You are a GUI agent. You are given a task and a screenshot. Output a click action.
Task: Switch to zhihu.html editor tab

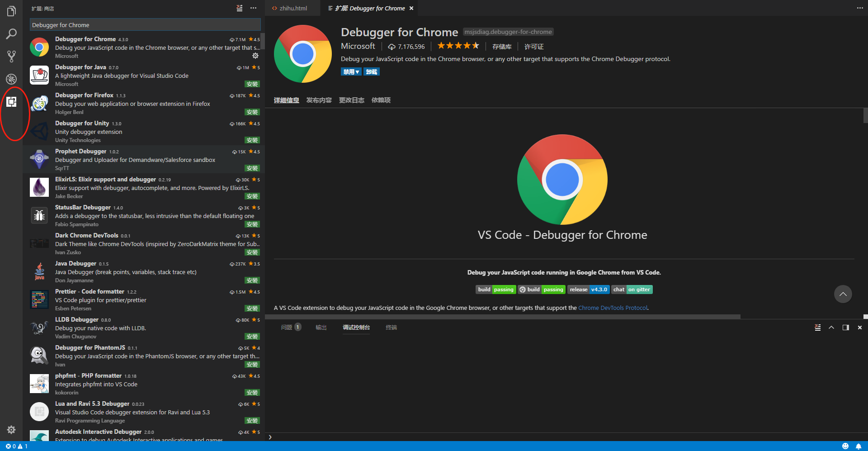292,8
